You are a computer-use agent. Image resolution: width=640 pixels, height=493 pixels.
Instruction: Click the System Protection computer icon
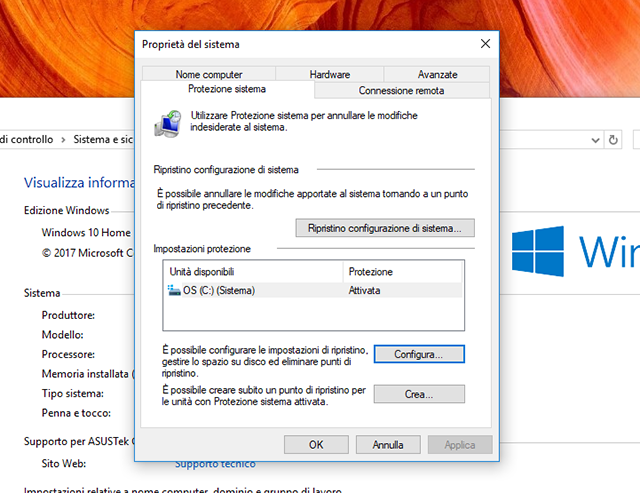pos(168,123)
